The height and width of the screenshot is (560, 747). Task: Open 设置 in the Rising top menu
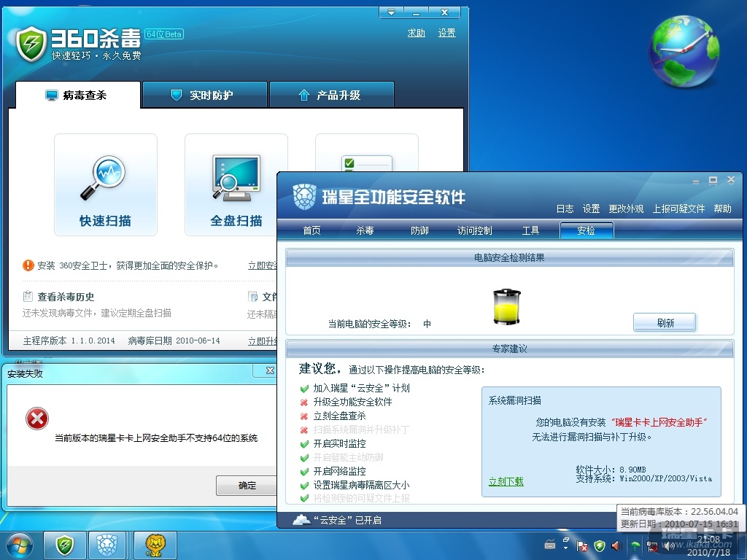[x=591, y=209]
